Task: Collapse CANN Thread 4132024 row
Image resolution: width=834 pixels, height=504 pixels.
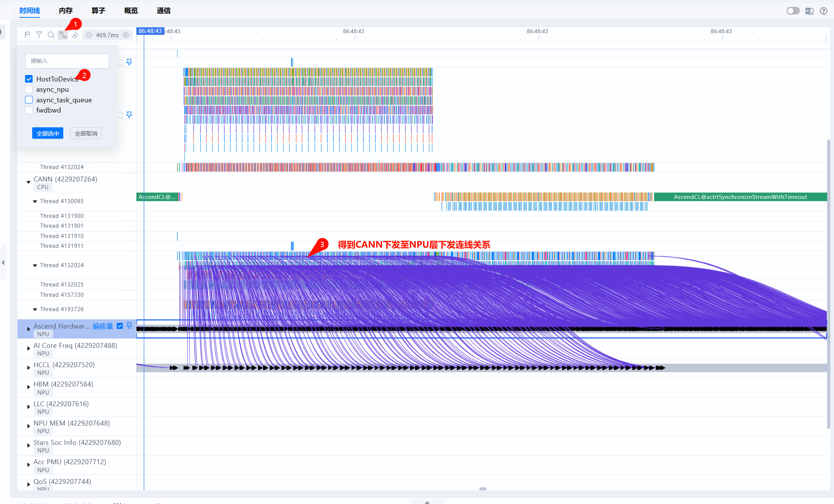Action: [x=35, y=265]
